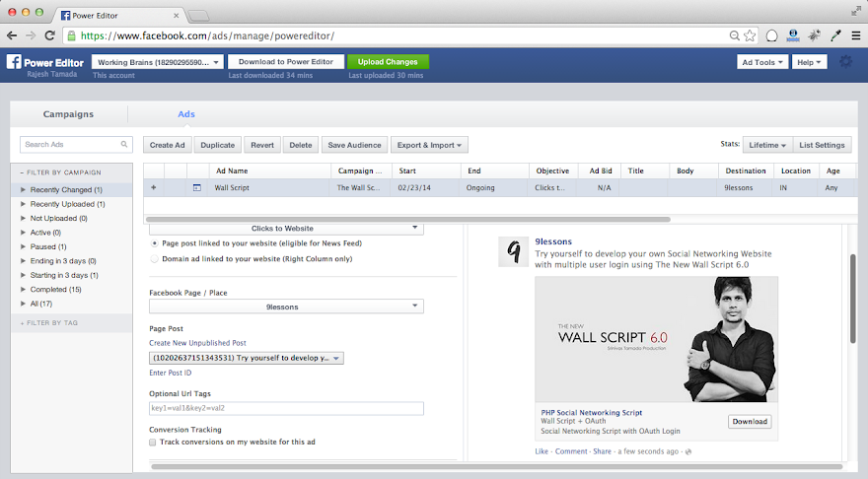
Task: Open the 9lessons Facebook Page dropdown
Action: [x=286, y=307]
